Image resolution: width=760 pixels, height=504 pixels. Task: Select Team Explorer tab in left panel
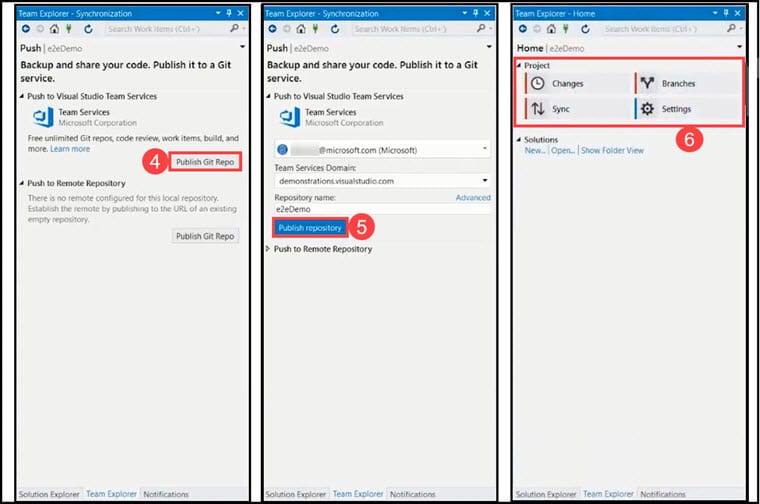(x=111, y=494)
